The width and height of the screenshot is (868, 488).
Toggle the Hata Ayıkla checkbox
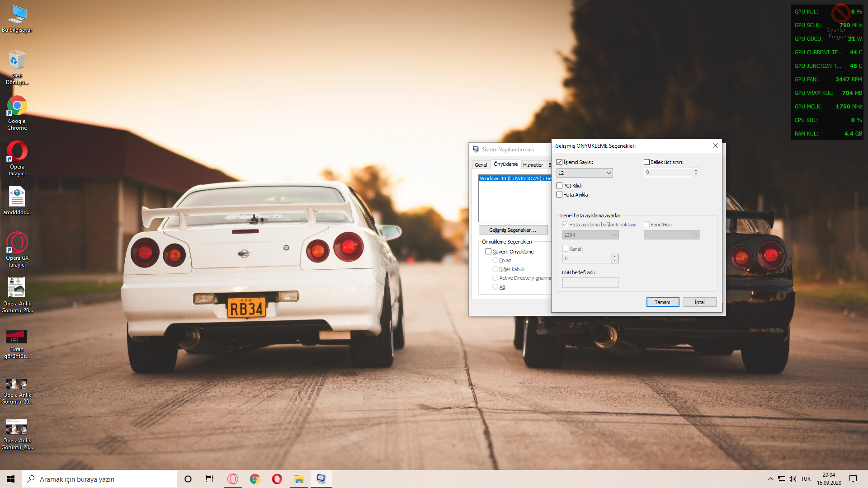coord(560,195)
